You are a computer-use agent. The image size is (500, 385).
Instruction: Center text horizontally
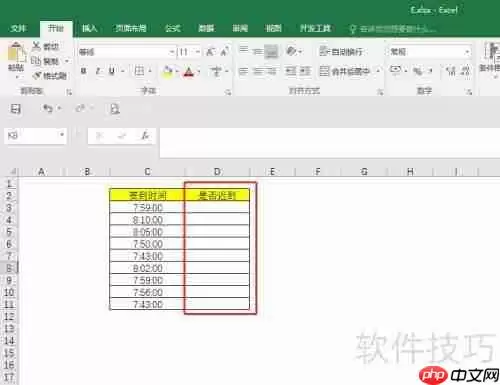point(258,71)
